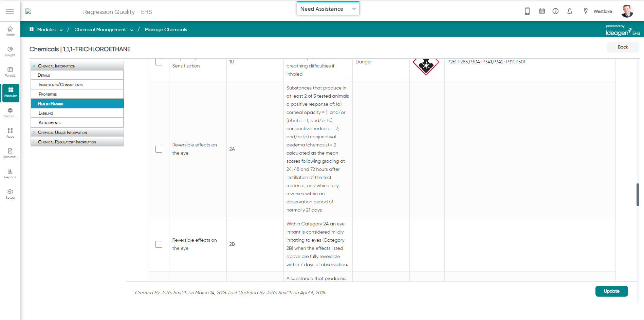644x320 pixels.
Task: Check the Sensitization 1B row checkbox
Action: pos(159,62)
